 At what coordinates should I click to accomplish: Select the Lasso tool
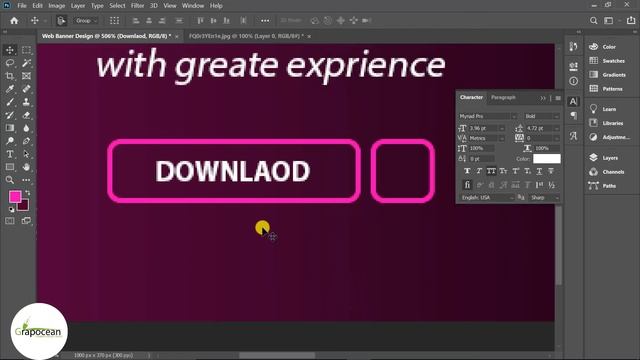(x=10, y=63)
